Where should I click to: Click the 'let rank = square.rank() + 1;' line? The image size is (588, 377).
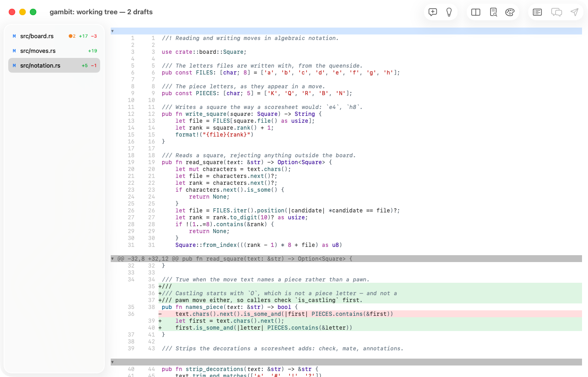225,128
